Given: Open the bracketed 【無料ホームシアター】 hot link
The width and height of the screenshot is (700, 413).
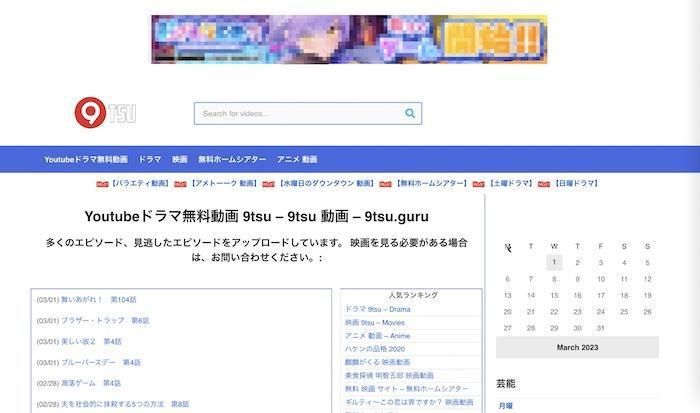Looking at the screenshot, I should [431, 184].
